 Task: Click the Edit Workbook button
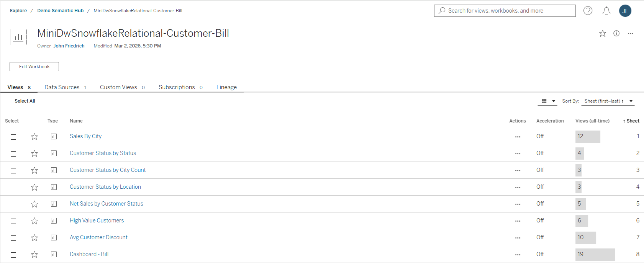tap(34, 67)
